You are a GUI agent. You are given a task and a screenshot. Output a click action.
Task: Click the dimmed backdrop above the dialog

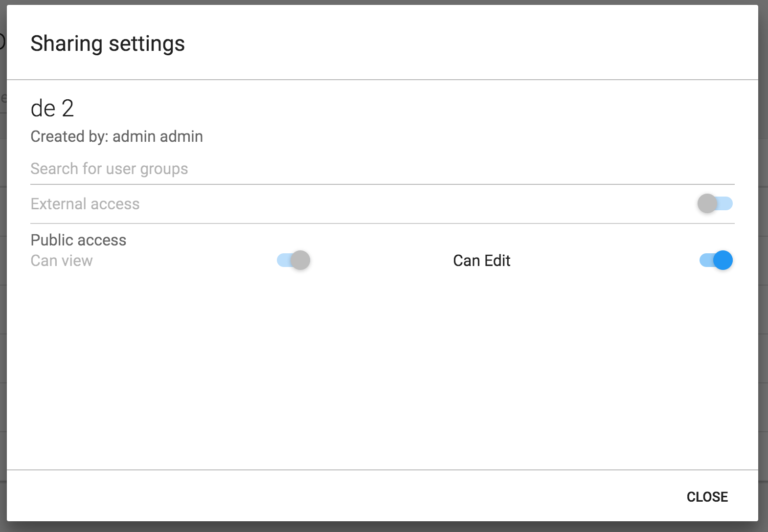(x=382, y=2)
